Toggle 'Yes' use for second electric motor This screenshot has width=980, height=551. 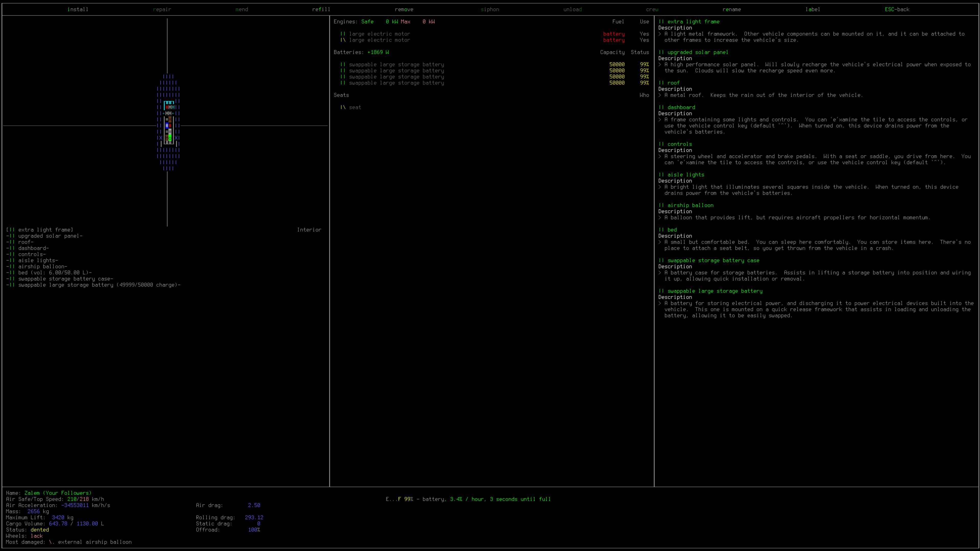[644, 40]
